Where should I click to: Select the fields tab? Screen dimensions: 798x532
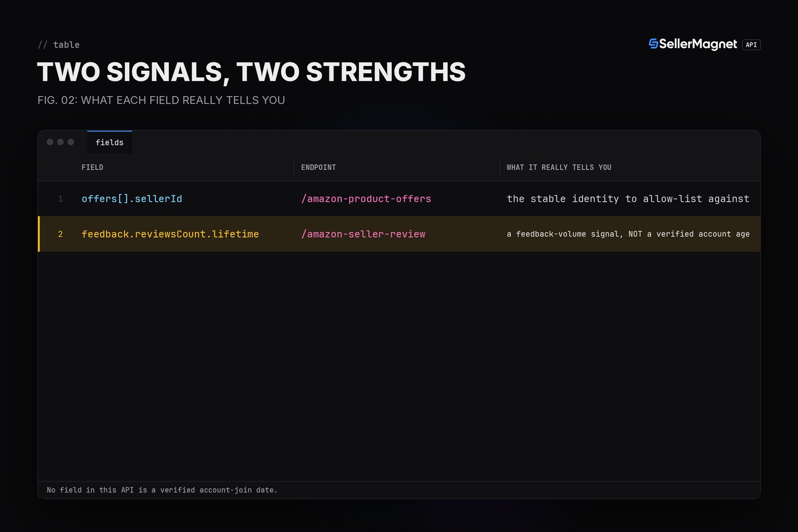[x=110, y=142]
